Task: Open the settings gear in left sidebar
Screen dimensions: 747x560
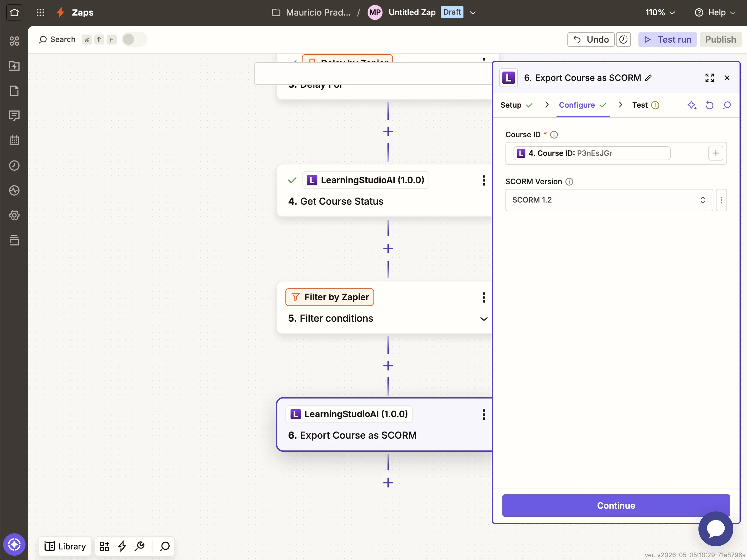Action: click(14, 215)
